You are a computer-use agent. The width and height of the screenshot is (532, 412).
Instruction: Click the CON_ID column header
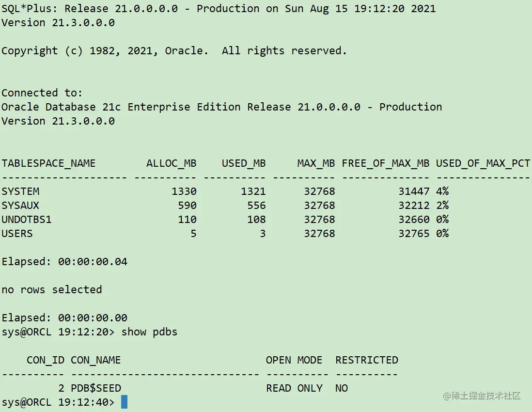pos(46,360)
